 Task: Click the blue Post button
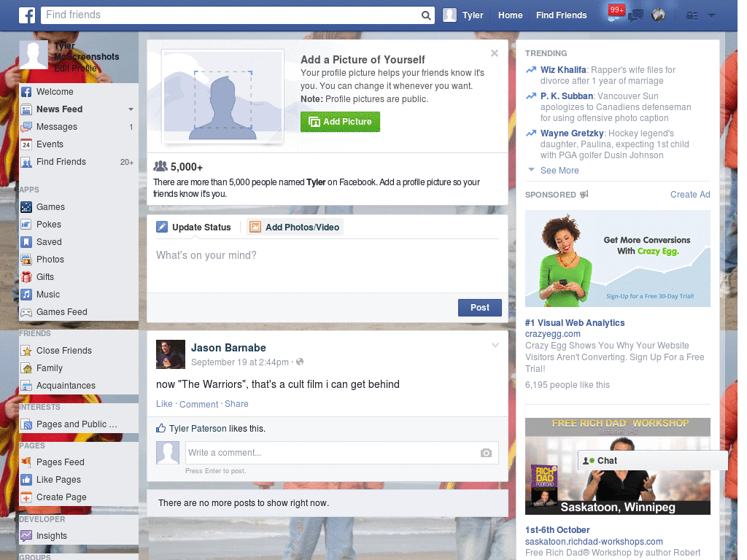480,308
